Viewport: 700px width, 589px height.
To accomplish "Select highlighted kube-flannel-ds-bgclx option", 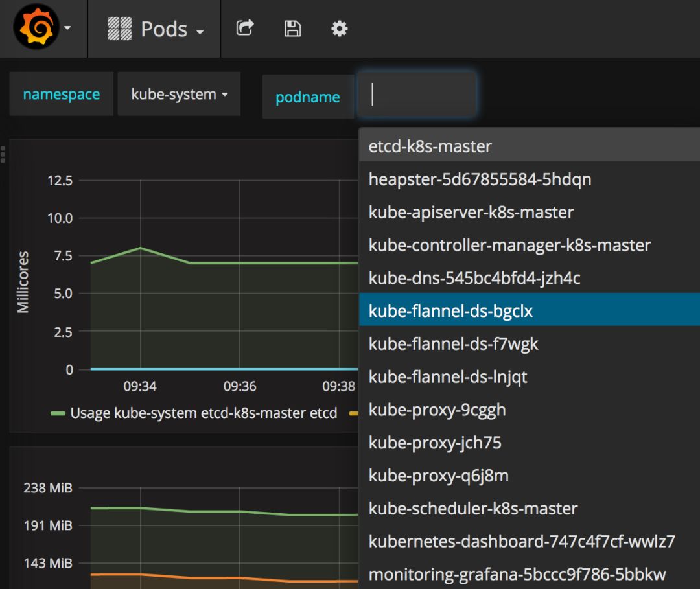I will [530, 310].
